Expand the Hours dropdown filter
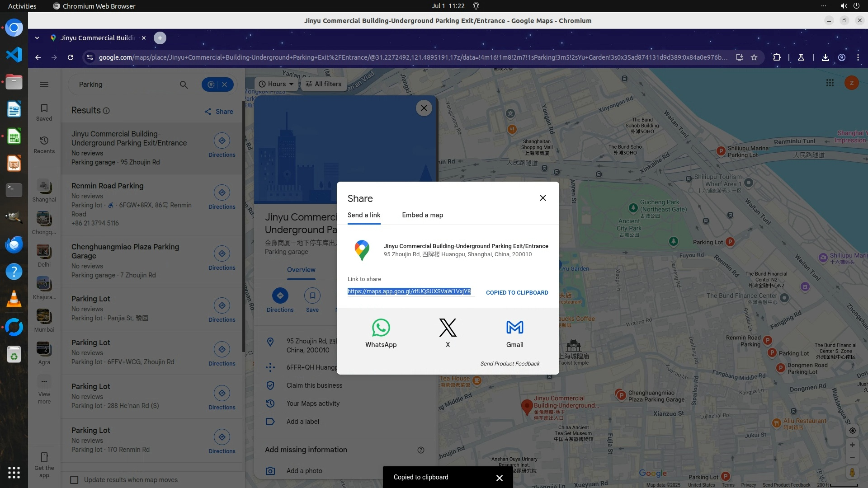Viewport: 868px width, 488px height. (x=276, y=84)
